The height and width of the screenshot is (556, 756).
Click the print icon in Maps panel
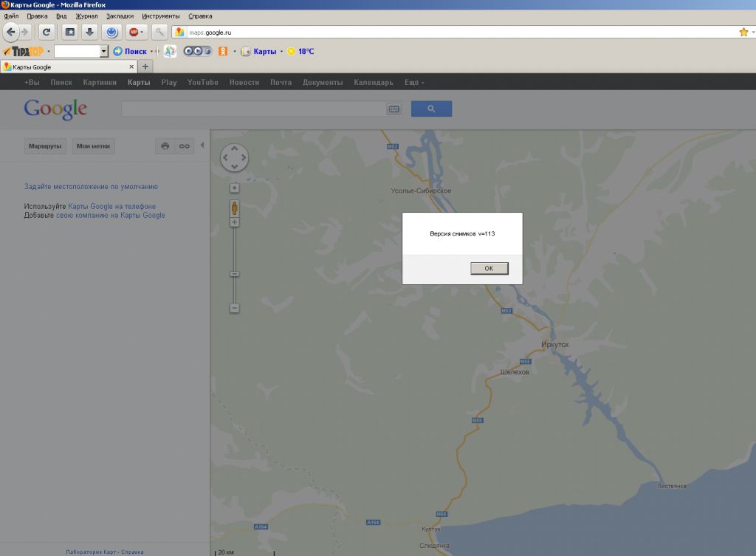pyautogui.click(x=165, y=146)
